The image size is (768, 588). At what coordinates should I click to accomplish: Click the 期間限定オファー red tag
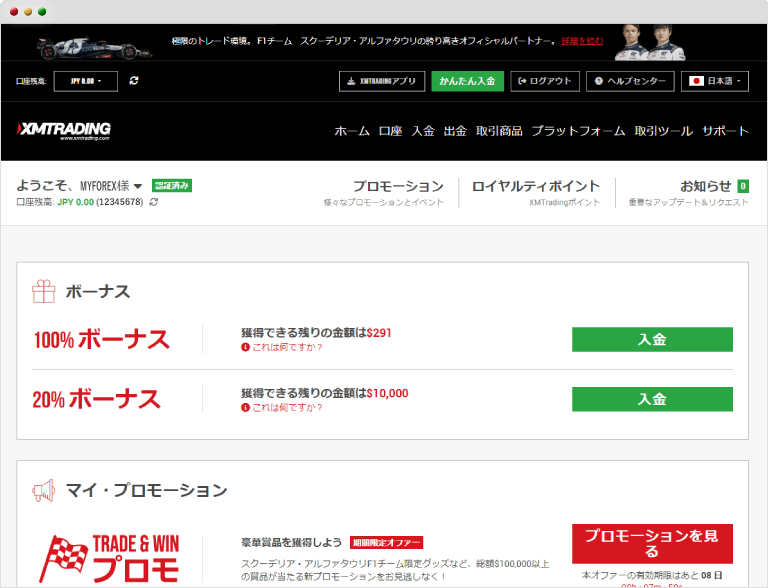pos(386,543)
